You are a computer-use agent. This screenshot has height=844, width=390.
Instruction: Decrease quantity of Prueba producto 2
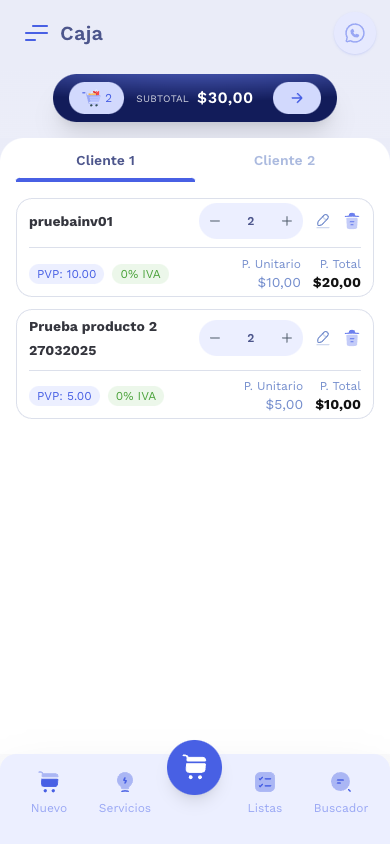pos(215,338)
